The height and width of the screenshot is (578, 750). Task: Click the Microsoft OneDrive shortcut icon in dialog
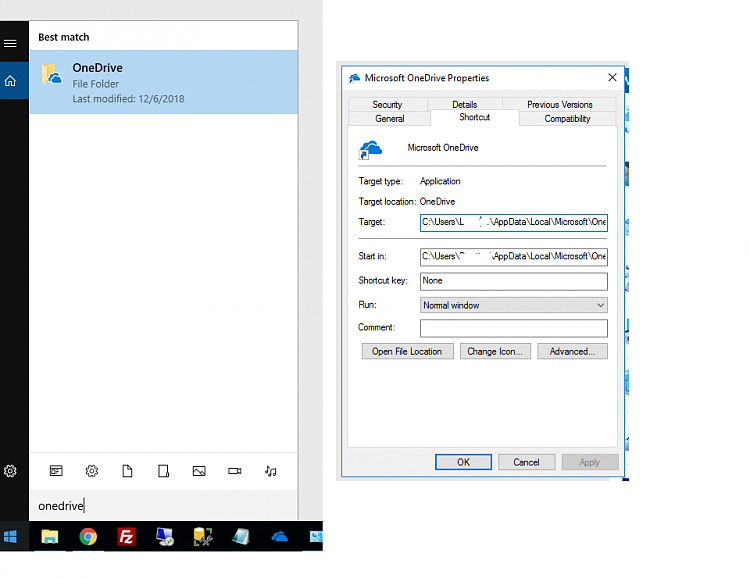(x=370, y=150)
